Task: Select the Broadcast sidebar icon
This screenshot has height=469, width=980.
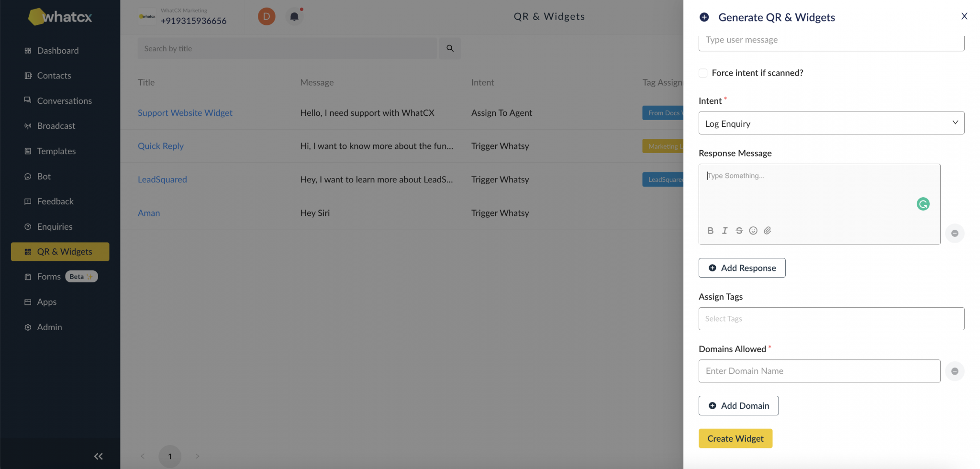Action: coord(28,125)
